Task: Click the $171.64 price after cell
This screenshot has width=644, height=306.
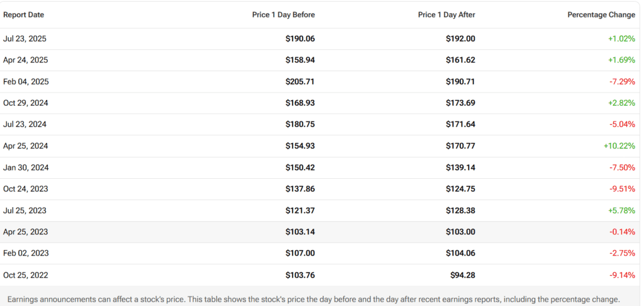Action: coord(460,125)
